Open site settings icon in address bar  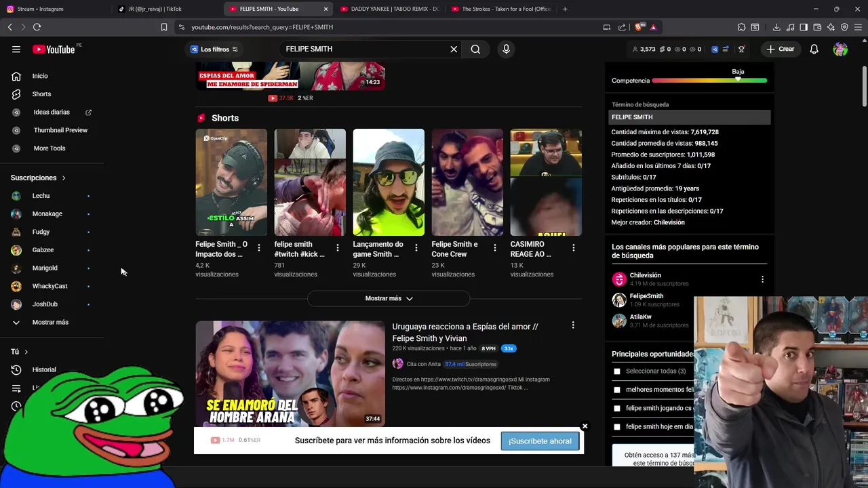[181, 27]
